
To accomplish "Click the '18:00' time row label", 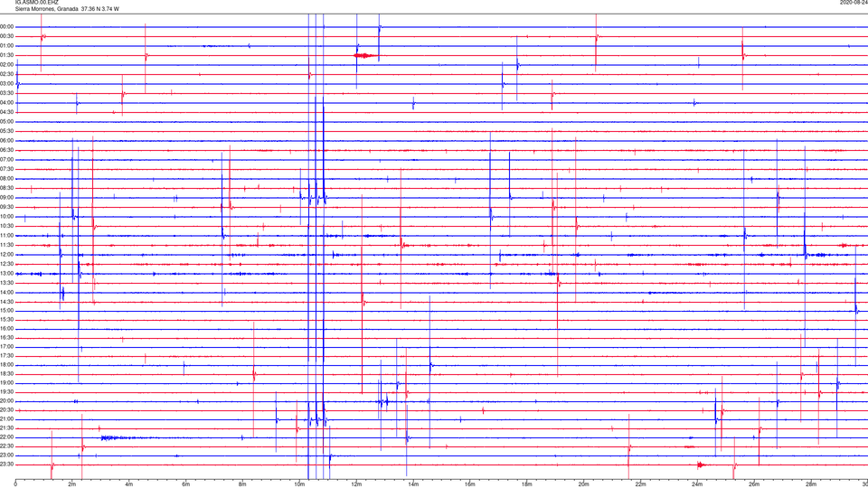I will (x=7, y=365).
